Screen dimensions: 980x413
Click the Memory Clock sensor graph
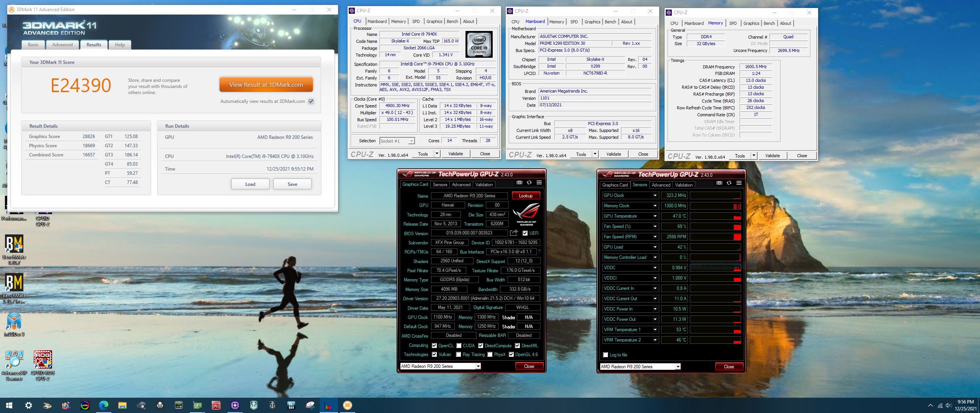(715, 206)
